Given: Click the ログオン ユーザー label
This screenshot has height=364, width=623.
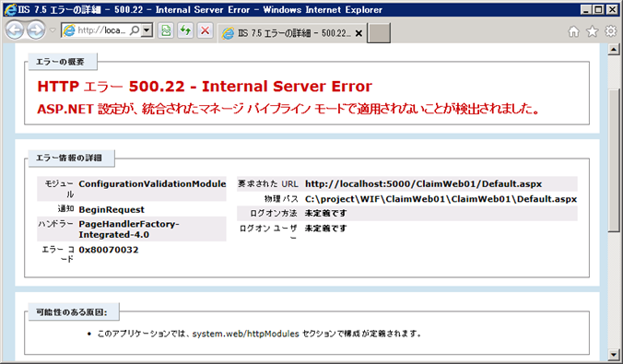Looking at the screenshot, I should click(x=268, y=232).
